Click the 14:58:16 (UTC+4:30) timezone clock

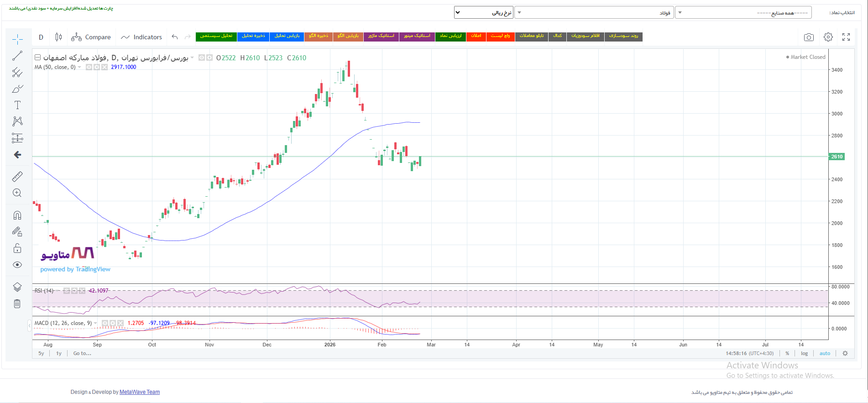point(750,353)
